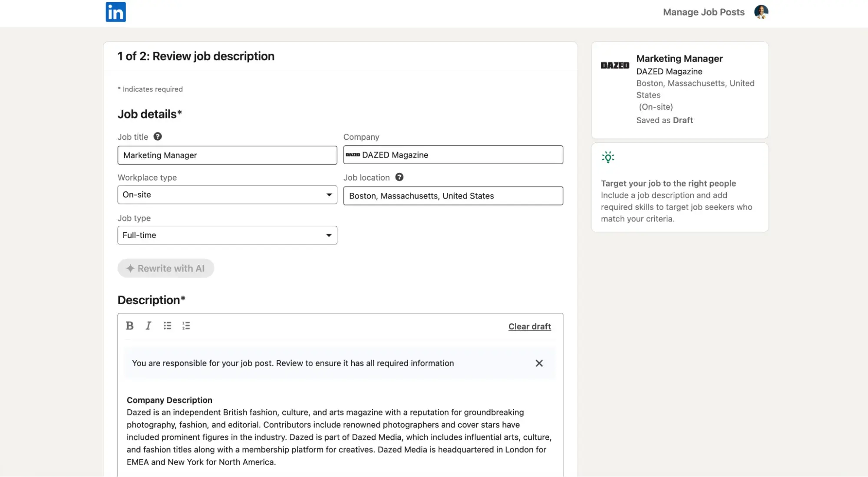Open the Job location help tooltip
Image resolution: width=868 pixels, height=477 pixels.
point(399,177)
